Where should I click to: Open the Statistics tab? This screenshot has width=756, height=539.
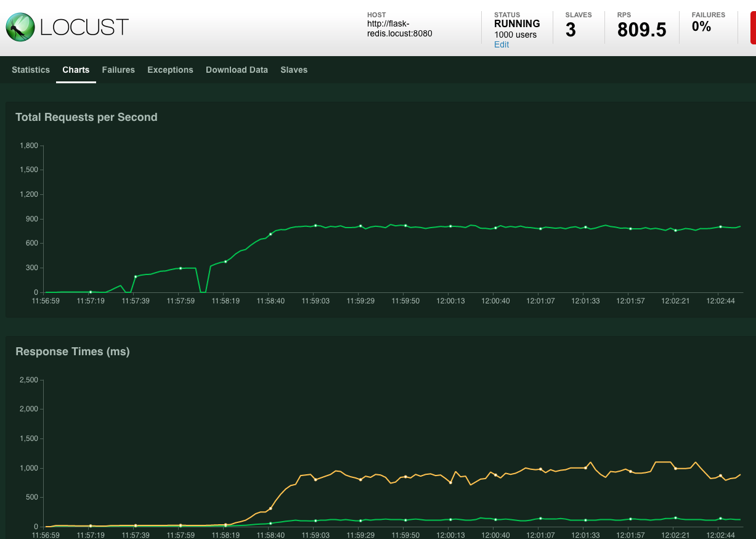(30, 70)
